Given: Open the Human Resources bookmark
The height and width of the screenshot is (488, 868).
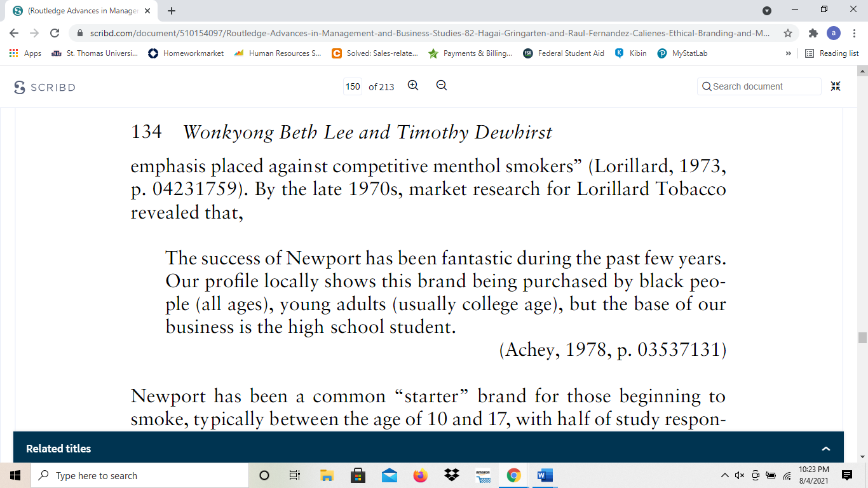Looking at the screenshot, I should pyautogui.click(x=278, y=53).
